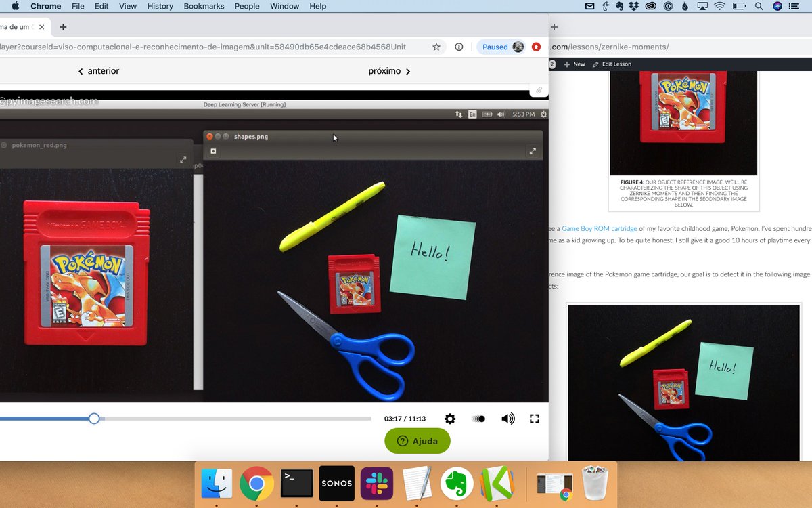Open the History menu
This screenshot has height=508, width=812.
point(160,6)
